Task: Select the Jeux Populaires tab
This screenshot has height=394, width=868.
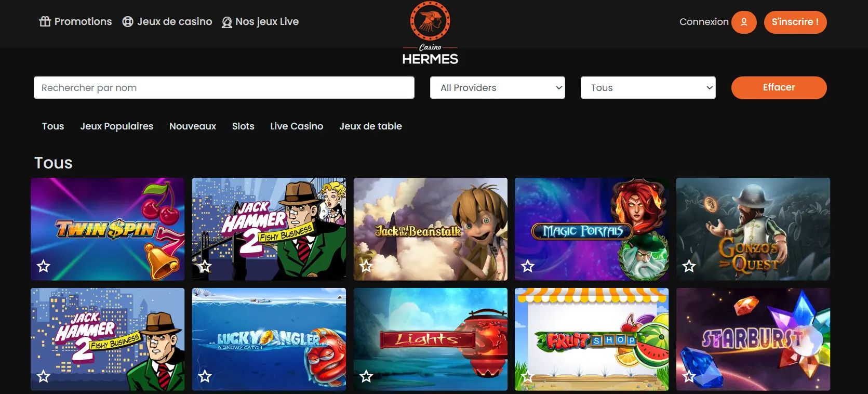Action: 117,126
